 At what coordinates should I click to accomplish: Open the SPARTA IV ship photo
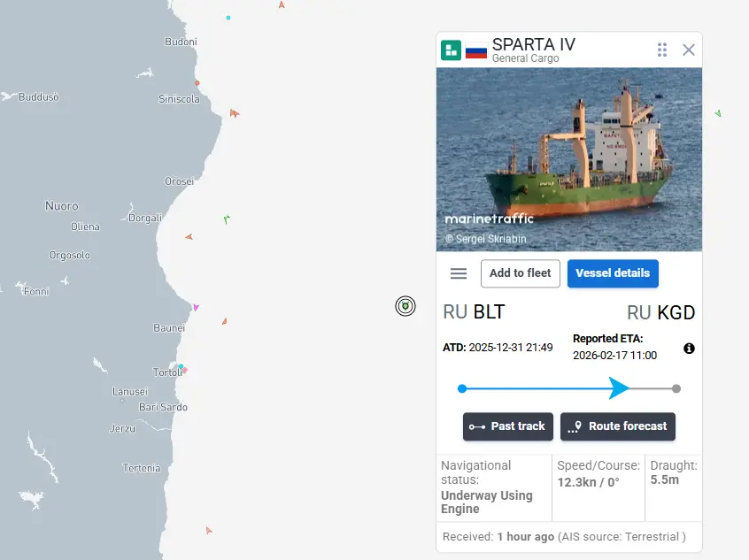point(569,159)
